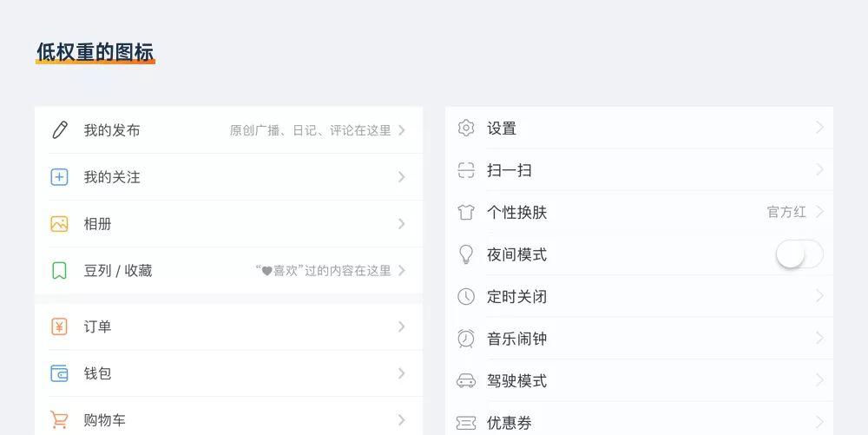The height and width of the screenshot is (435, 868).
Task: Click the 低权重的图标 heading
Action: (x=95, y=52)
